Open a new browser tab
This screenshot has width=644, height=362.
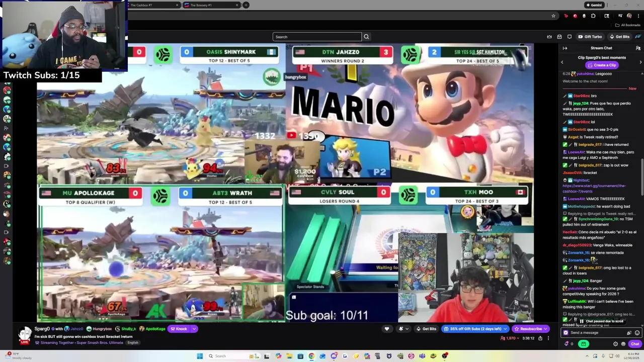coord(246,5)
